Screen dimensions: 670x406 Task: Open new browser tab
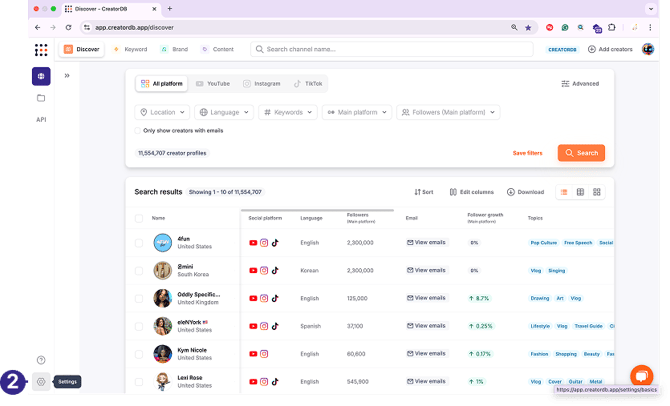[x=170, y=9]
